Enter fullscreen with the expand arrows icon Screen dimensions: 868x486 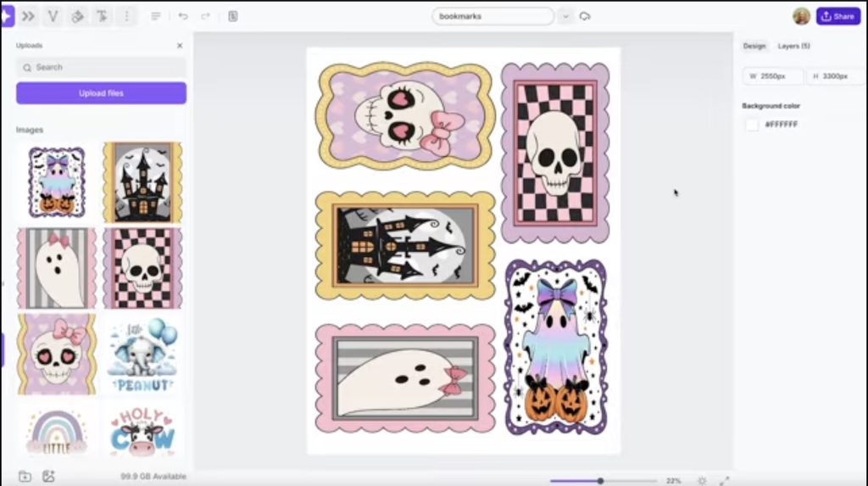pyautogui.click(x=725, y=480)
